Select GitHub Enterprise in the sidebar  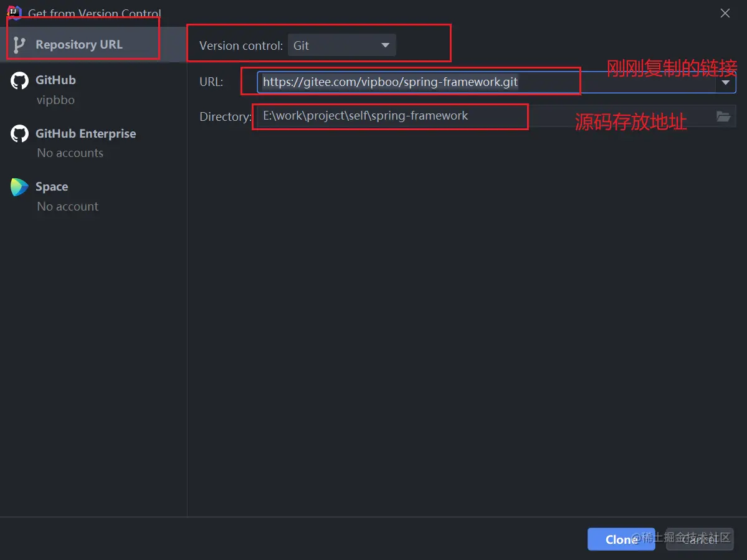pos(93,143)
